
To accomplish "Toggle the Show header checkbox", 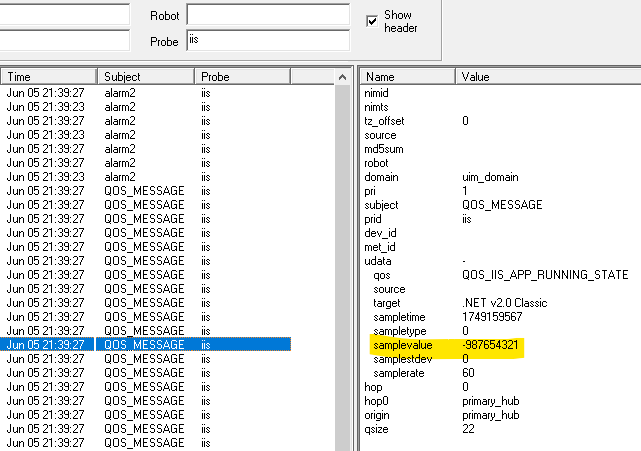I will pyautogui.click(x=373, y=21).
